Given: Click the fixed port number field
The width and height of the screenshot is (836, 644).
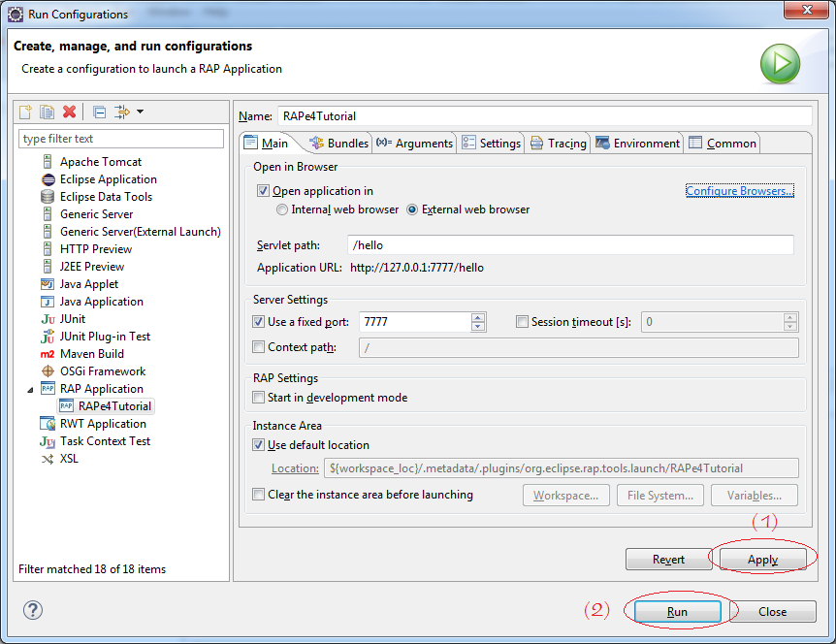Looking at the screenshot, I should click(x=416, y=322).
